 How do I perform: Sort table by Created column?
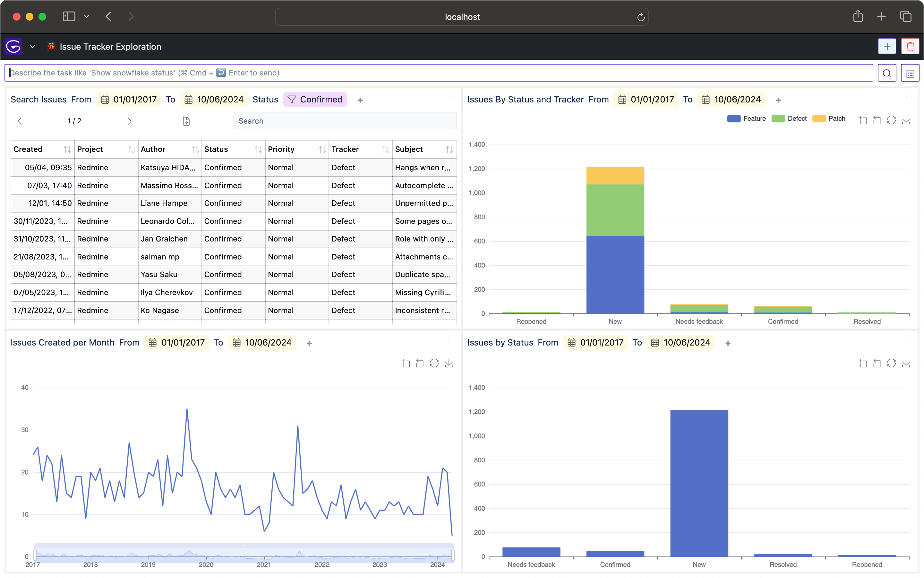point(67,149)
